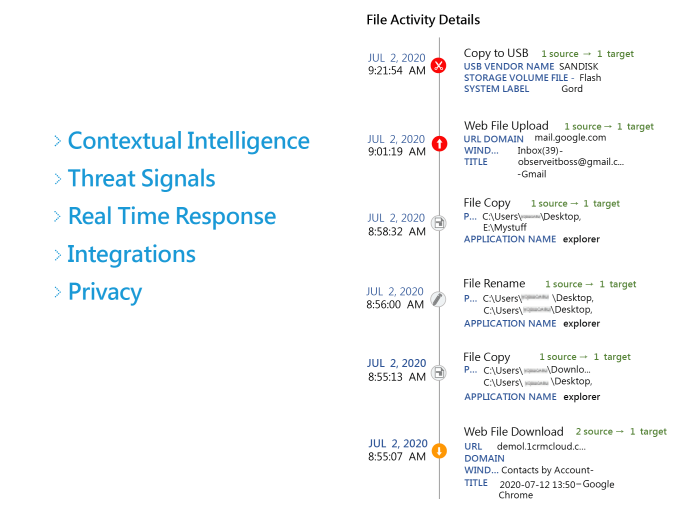Screen dimensions: 700x514
Task: Select the 9:21:54 AM timeline timestamp
Action: coord(397,71)
